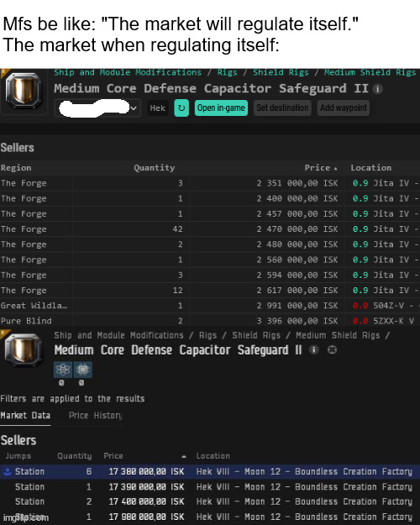
Task: Click the blue chip-shaped skill icon
Action: point(82,370)
